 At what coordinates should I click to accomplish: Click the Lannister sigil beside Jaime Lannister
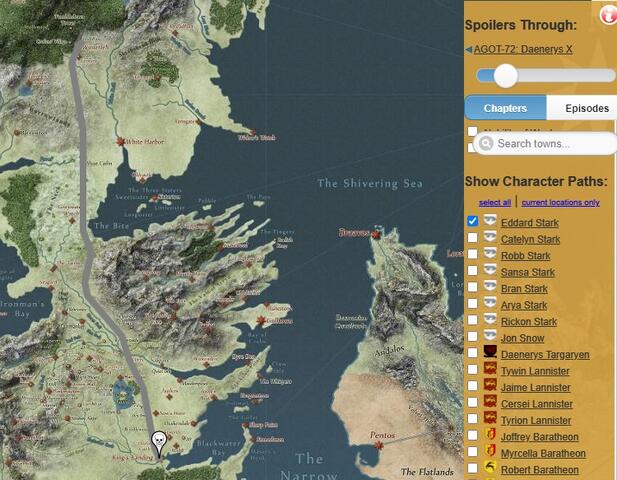coord(490,386)
